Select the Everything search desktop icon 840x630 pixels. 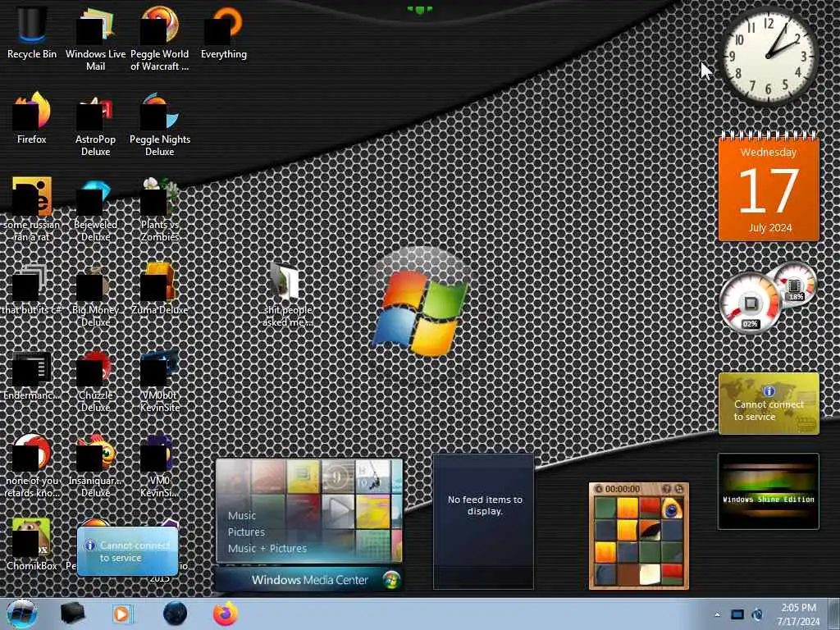click(223, 33)
